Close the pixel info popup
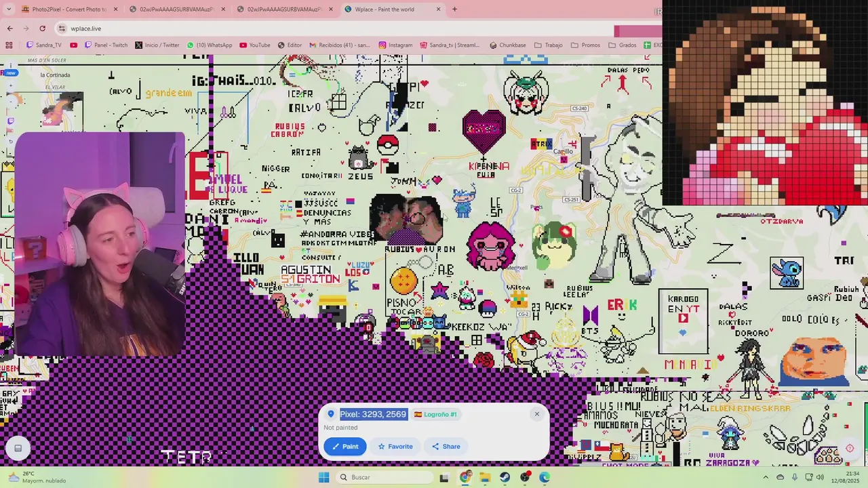This screenshot has width=868, height=488. point(536,413)
